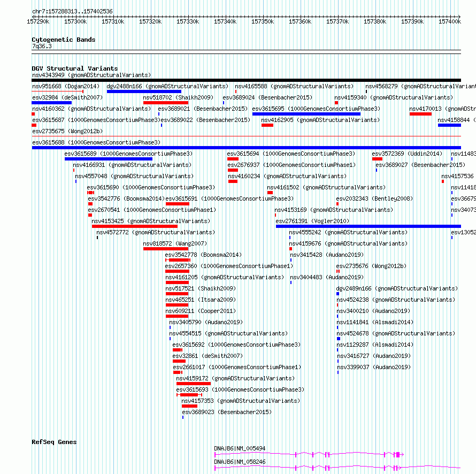
Task: Open variant nsv4572772 label
Action: [x=156, y=232]
